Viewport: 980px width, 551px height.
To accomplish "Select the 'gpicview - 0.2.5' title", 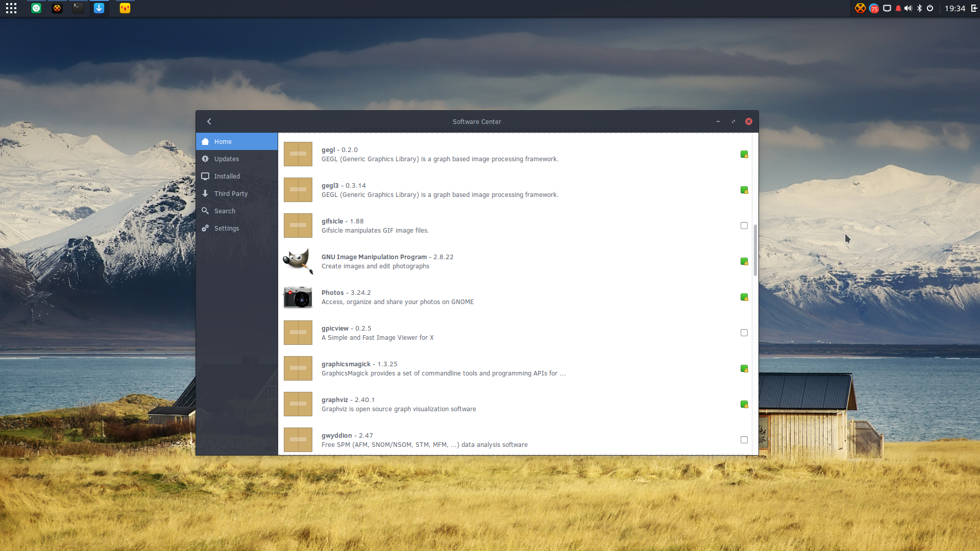I will tap(347, 329).
